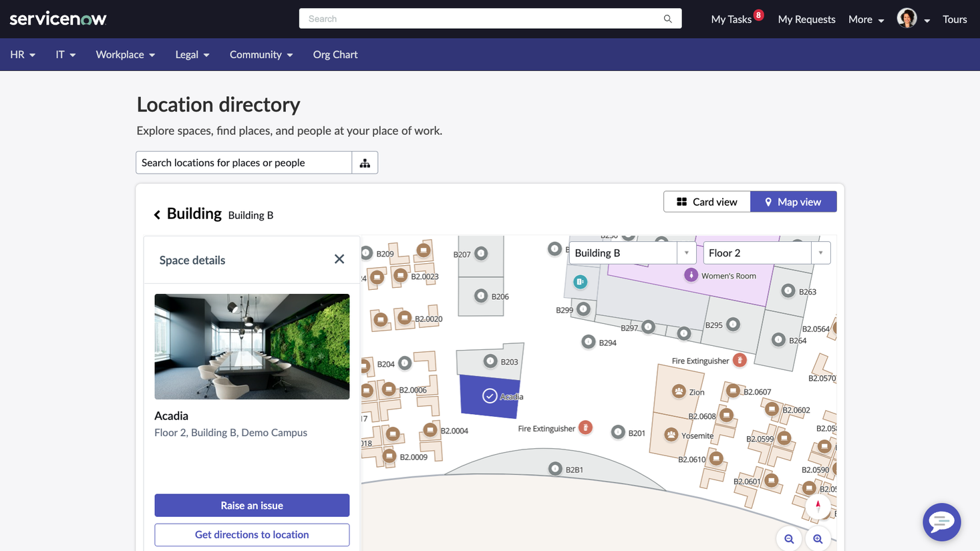
Task: Open the feedback chat bubble
Action: [x=941, y=522]
